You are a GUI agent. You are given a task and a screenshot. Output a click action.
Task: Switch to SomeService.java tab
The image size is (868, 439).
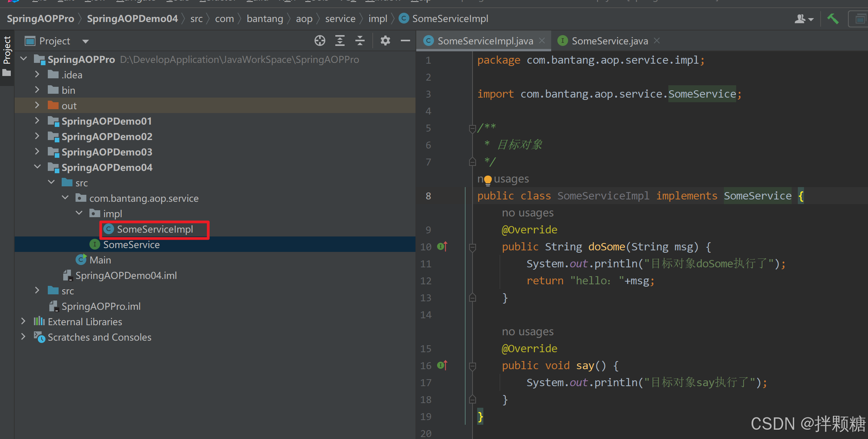609,41
